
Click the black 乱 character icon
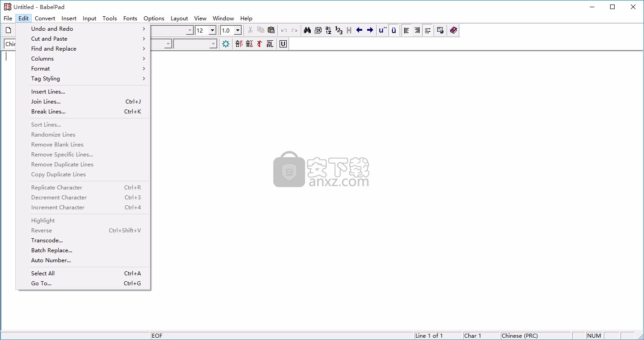point(270,44)
